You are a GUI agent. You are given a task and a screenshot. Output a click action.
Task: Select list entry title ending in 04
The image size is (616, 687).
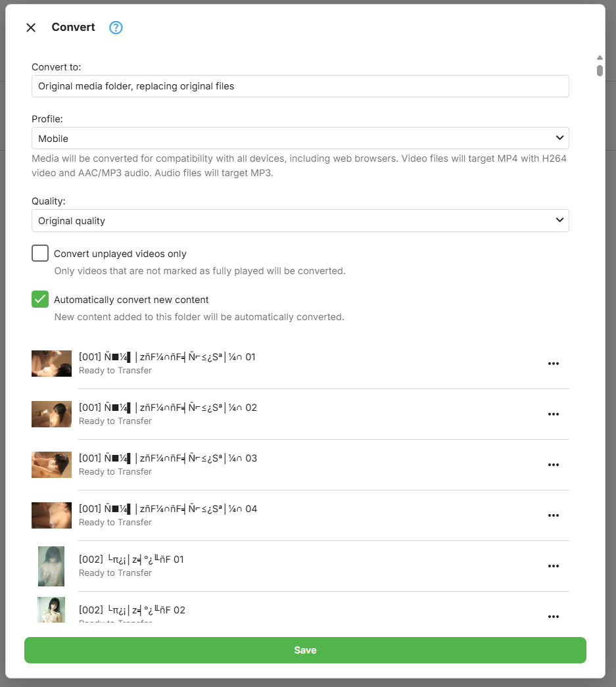click(x=168, y=509)
